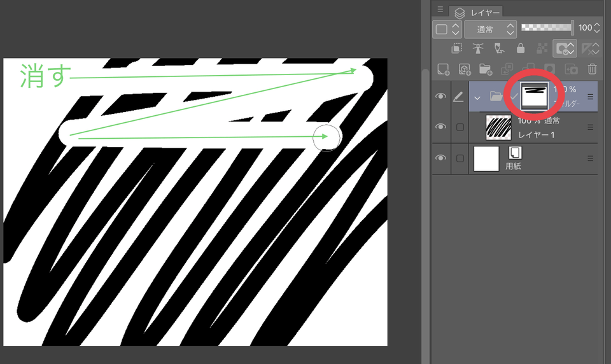This screenshot has height=364, width=611.
Task: Check the selection box for 用紙 layer
Action: 460,158
